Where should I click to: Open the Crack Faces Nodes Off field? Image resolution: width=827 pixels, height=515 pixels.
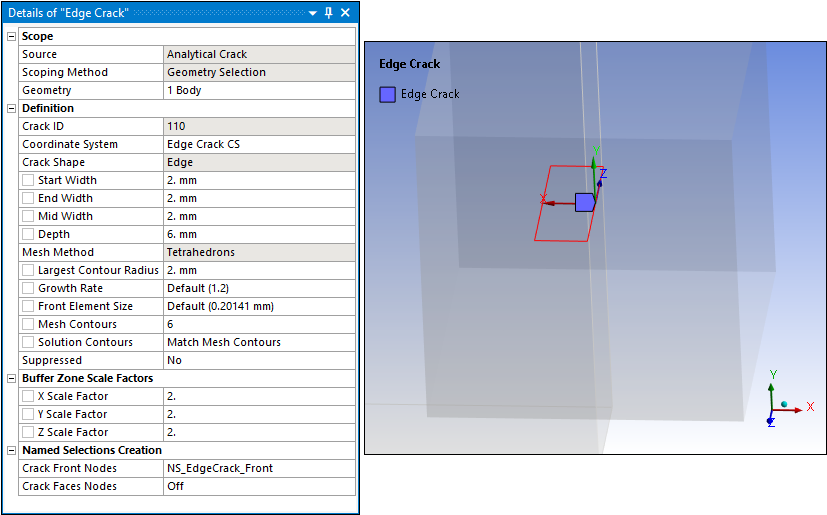259,487
